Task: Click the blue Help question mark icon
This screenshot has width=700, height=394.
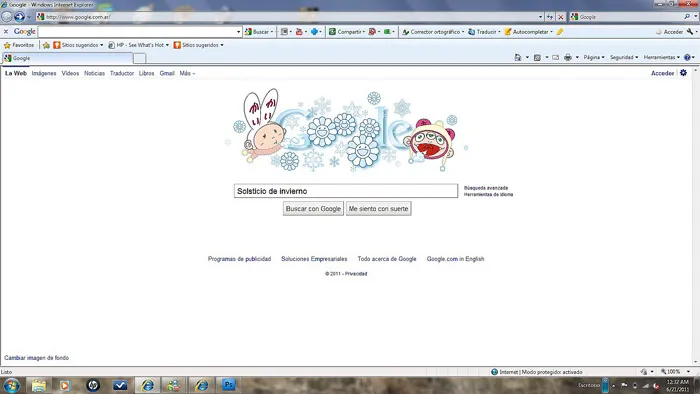Action: [688, 57]
